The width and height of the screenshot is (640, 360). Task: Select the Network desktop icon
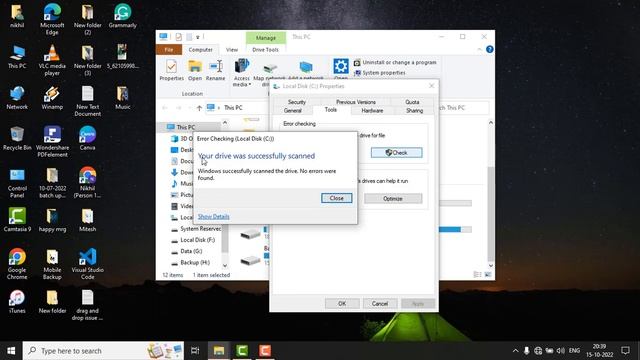(17, 98)
